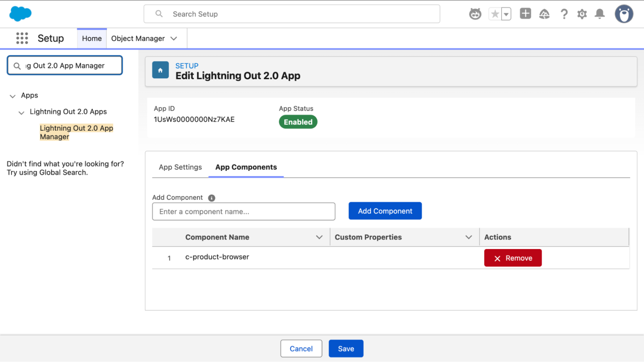Screen dimensions: 644x362
Task: Collapse the Lightning Out 2.0 Apps node
Action: [21, 113]
